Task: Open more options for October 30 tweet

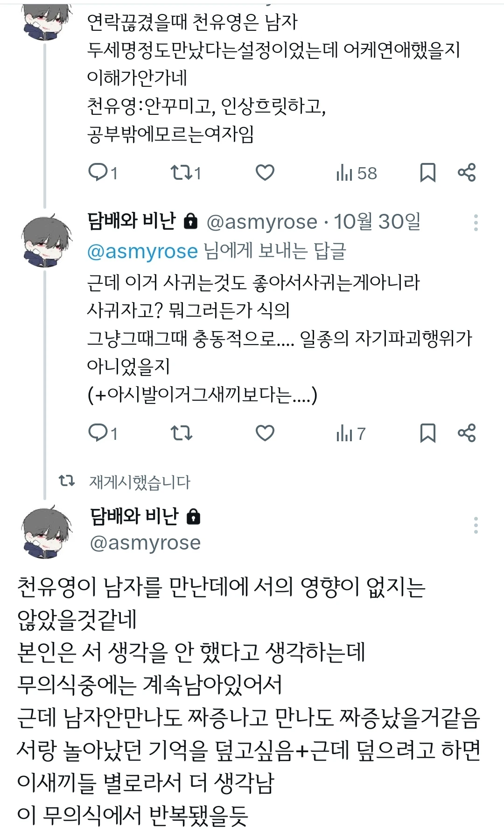Action: pyautogui.click(x=476, y=223)
